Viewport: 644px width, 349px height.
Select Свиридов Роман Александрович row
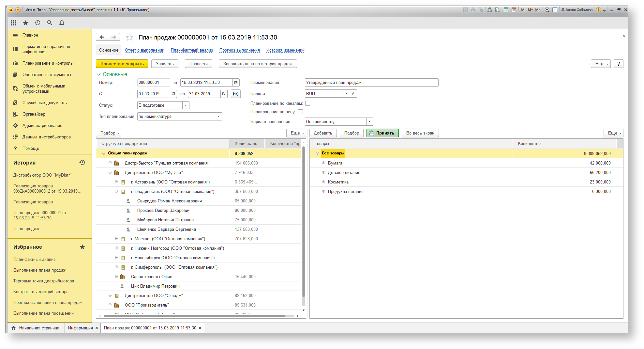click(199, 201)
